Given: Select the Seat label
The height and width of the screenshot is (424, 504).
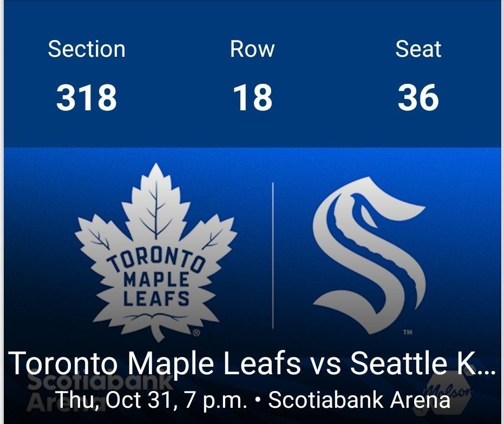Looking at the screenshot, I should 418,49.
